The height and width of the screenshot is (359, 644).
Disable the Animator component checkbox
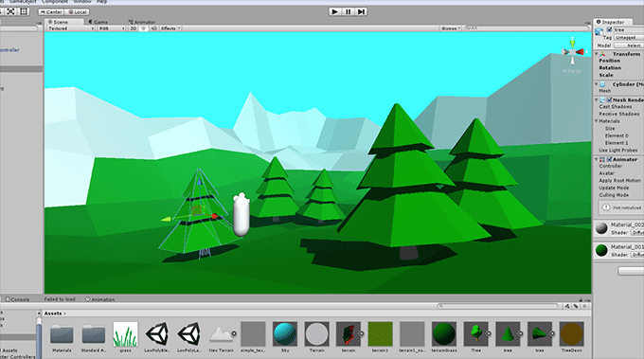(x=610, y=159)
